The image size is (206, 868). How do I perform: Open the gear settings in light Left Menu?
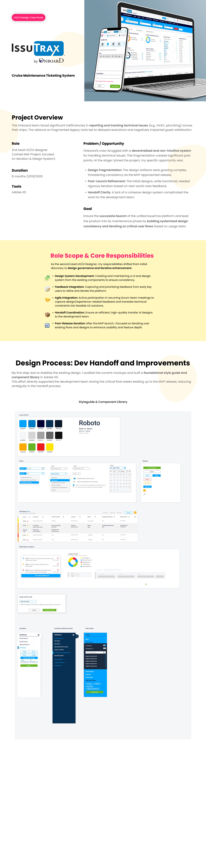39,635
